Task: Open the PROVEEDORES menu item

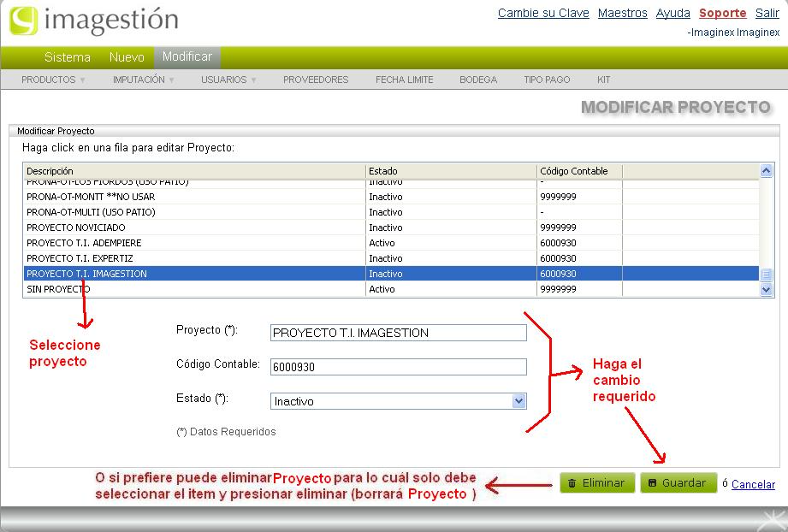Action: pos(316,80)
